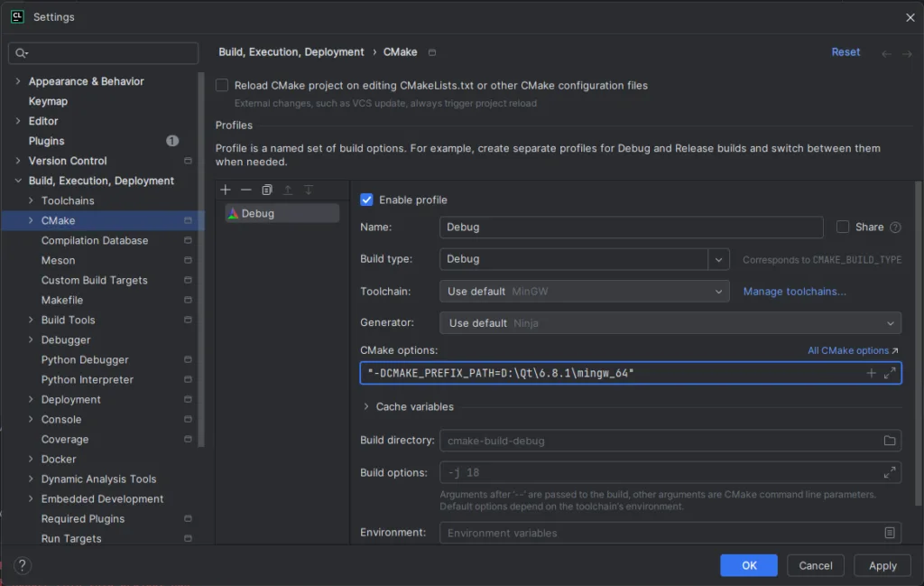Viewport: 924px width, 586px height.
Task: Reset CMake settings changes
Action: tap(845, 51)
